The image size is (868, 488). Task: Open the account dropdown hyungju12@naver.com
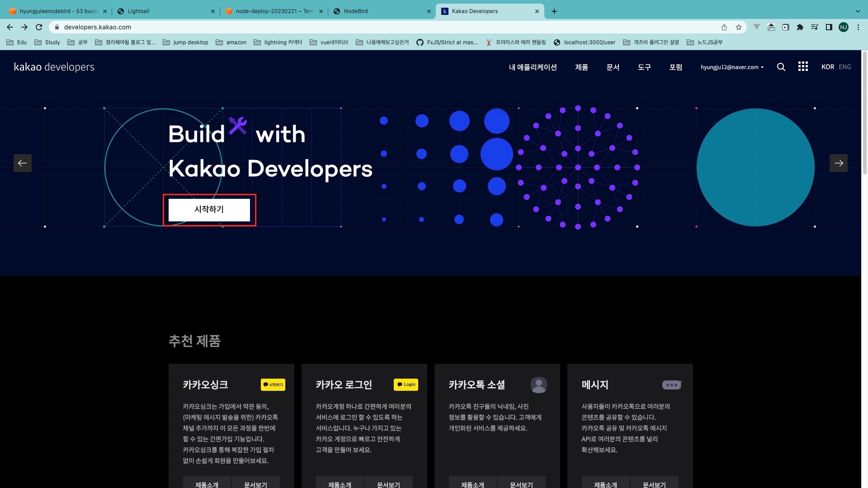point(732,67)
